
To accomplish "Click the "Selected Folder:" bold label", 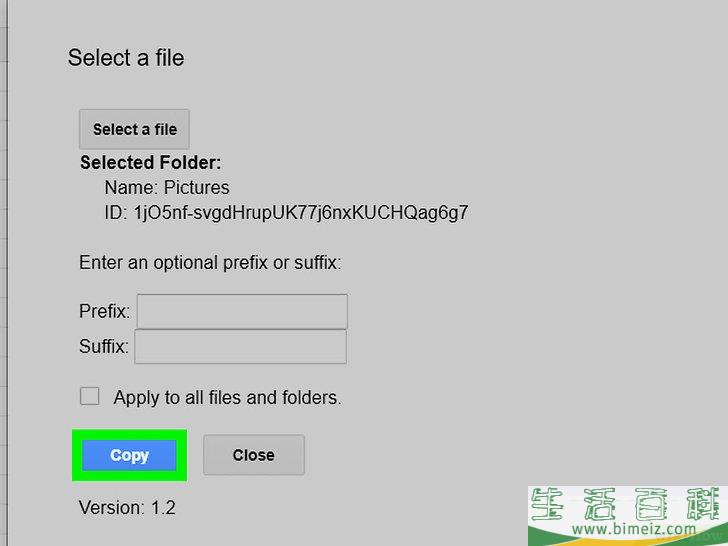I will pos(150,163).
